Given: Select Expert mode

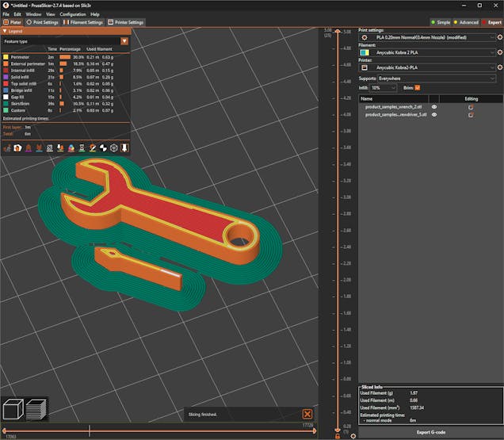Looking at the screenshot, I should (x=491, y=22).
